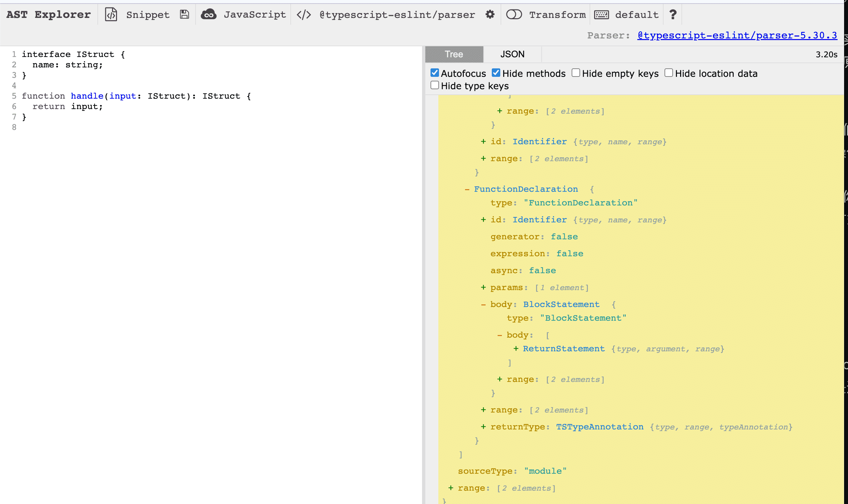Click the keyboard icon beside default
Screen dimensions: 848x504
point(601,15)
